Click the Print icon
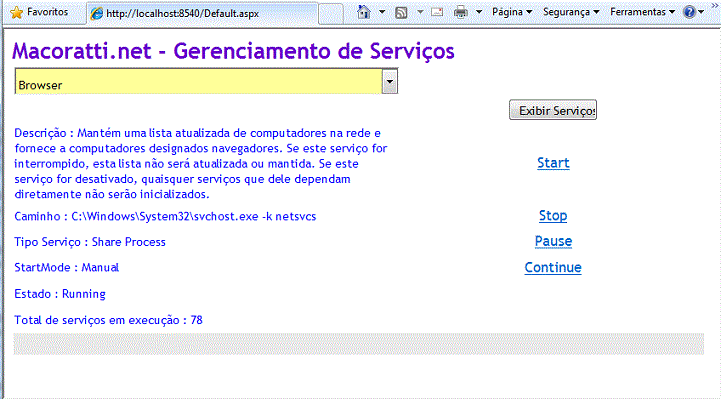Screen dimensions: 721x399 tap(460, 12)
